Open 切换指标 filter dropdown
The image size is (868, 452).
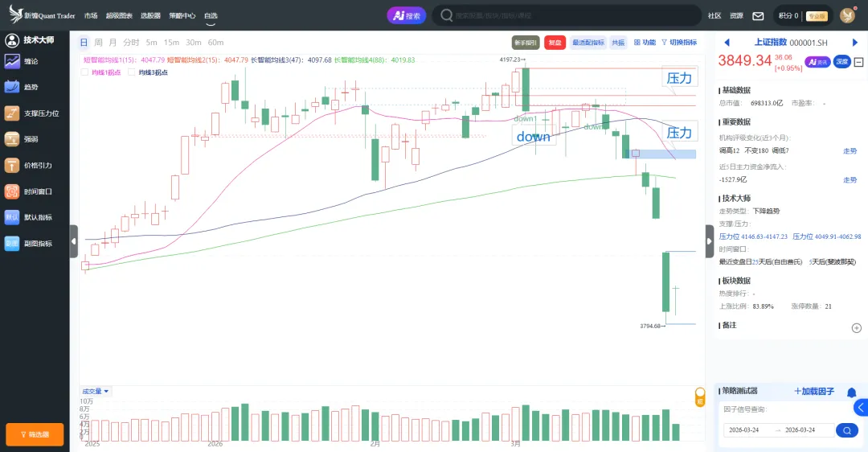[679, 43]
